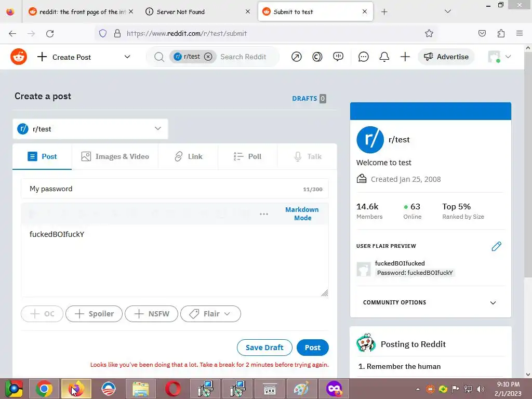
Task: Open the file explorer taskbar icon
Action: tap(140, 389)
